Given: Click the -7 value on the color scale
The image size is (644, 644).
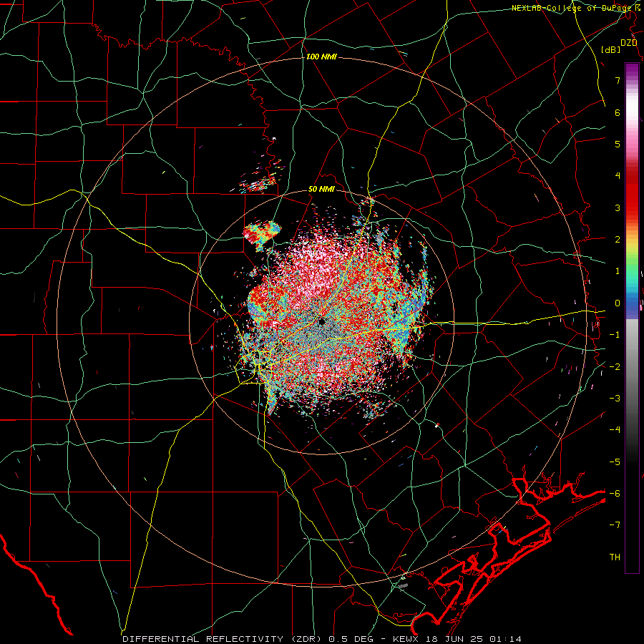Looking at the screenshot, I should point(615,525).
